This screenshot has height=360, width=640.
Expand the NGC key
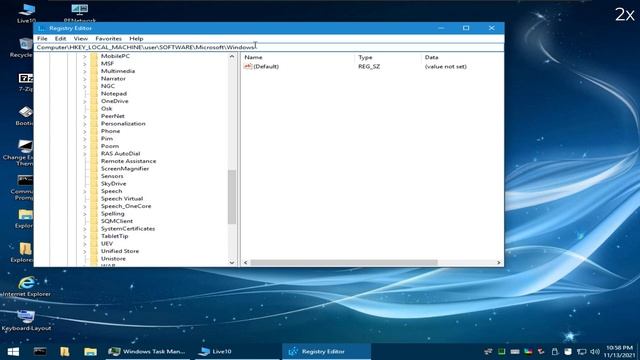pyautogui.click(x=84, y=86)
